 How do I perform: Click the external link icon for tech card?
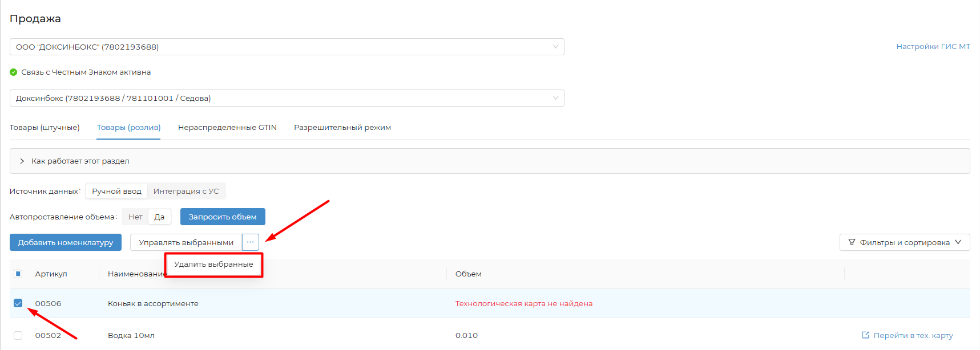[865, 335]
